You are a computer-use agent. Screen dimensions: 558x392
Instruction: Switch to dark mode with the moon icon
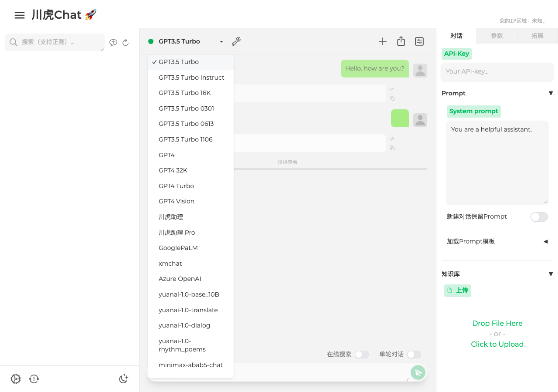point(124,379)
